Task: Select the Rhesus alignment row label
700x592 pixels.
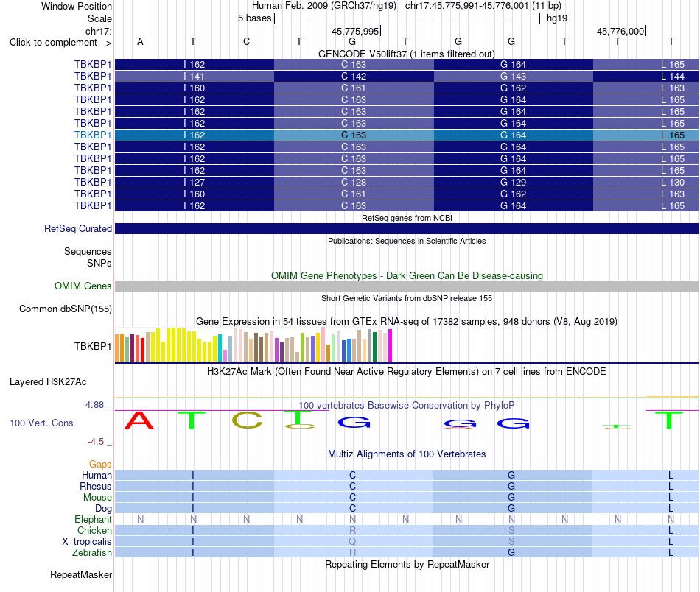Action: coord(96,486)
